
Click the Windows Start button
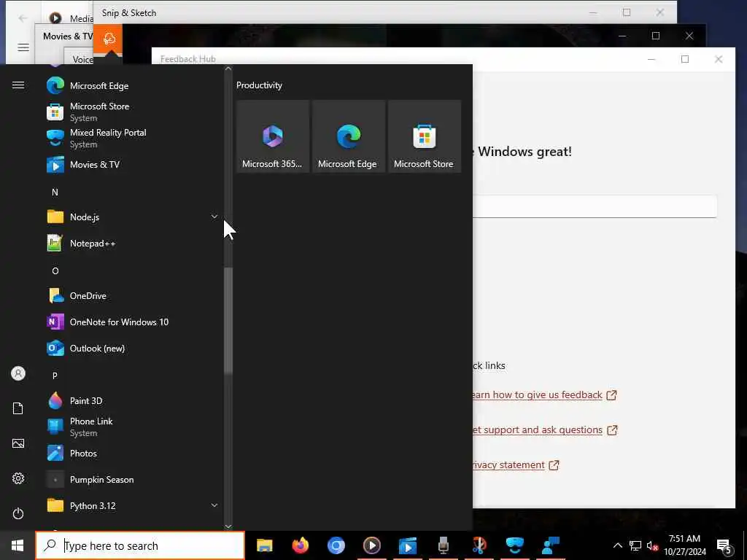[x=18, y=545]
